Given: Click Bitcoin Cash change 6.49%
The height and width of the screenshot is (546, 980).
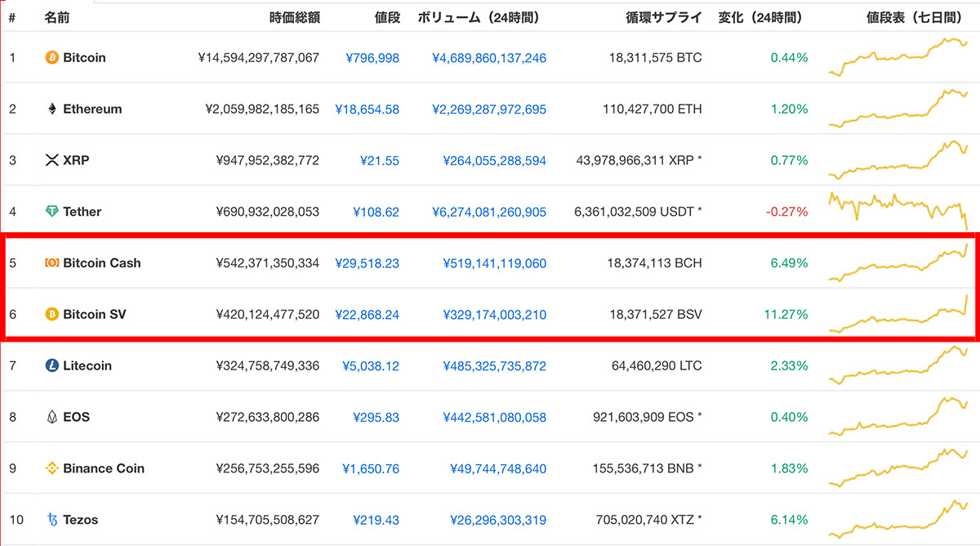Looking at the screenshot, I should pos(789,263).
